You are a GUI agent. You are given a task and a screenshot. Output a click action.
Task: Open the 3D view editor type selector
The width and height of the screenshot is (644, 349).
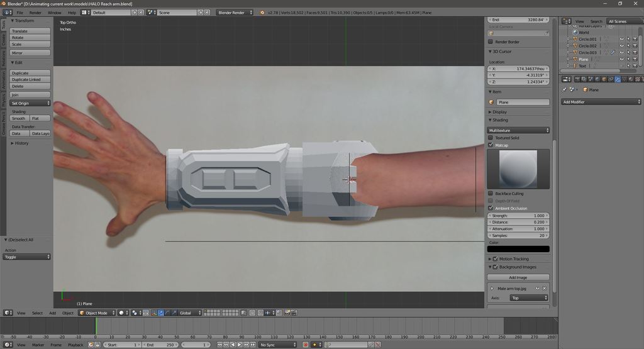click(x=8, y=313)
